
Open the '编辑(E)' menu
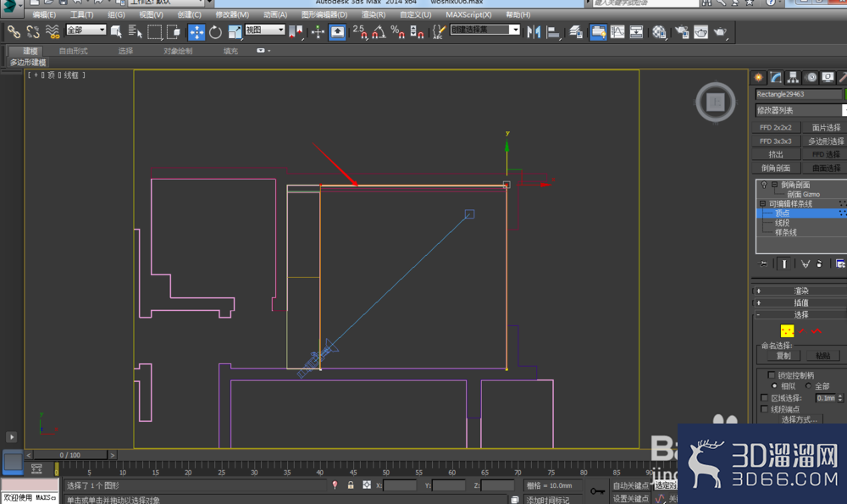[x=44, y=14]
